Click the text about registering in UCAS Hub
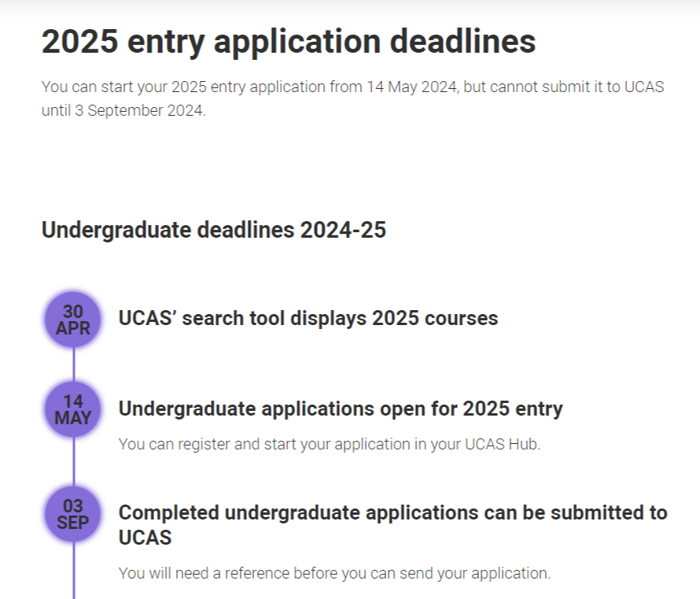Viewport: 700px width, 599px height. [330, 445]
